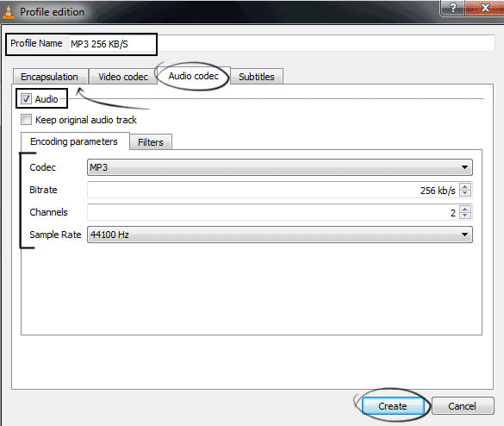Click the Profile Name text field

tap(281, 43)
